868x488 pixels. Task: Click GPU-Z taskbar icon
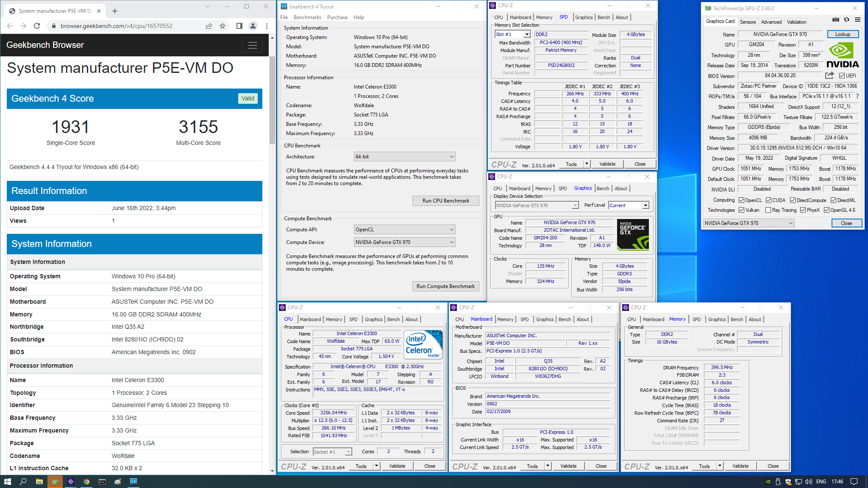pos(55,482)
